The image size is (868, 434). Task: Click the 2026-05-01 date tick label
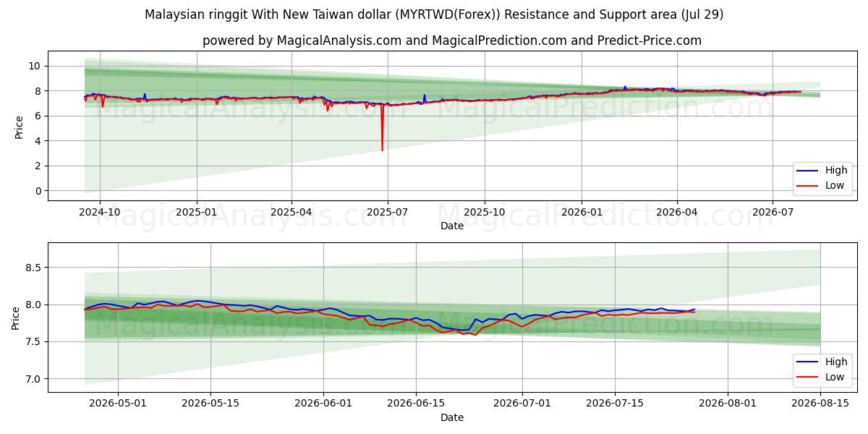pyautogui.click(x=118, y=404)
